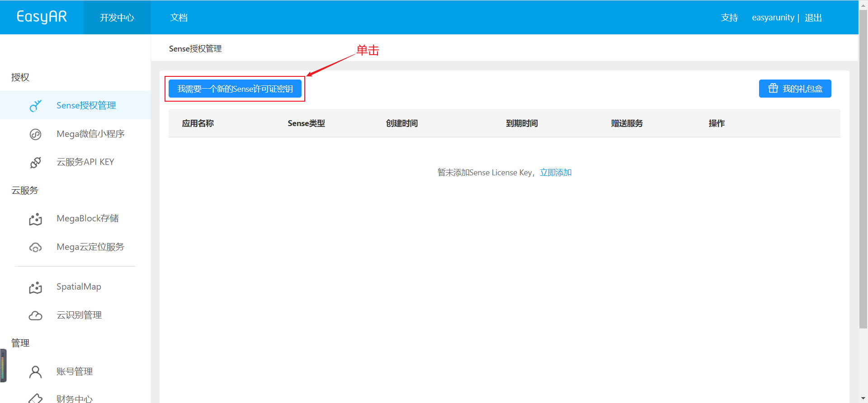Click the 管理 section heading
The image size is (868, 403).
pyautogui.click(x=20, y=343)
